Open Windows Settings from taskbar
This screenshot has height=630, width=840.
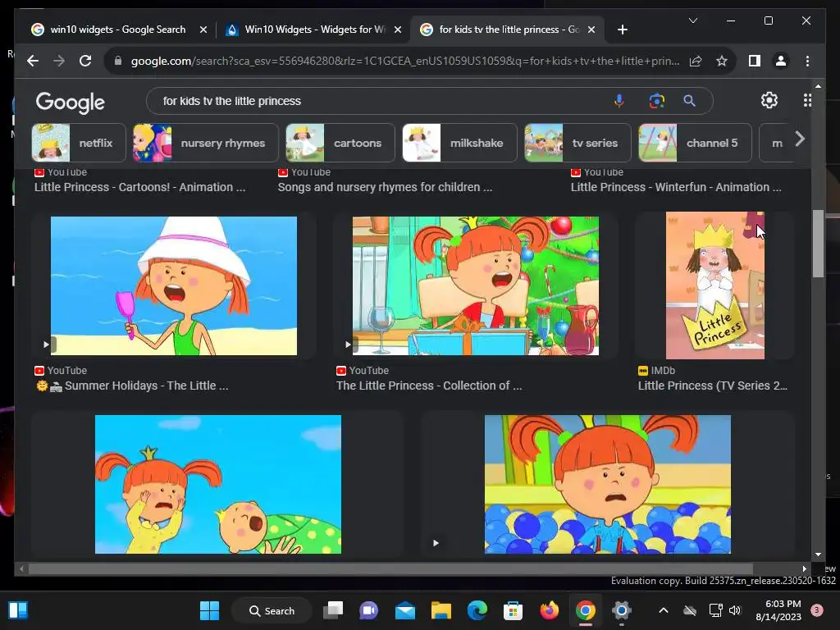622,610
